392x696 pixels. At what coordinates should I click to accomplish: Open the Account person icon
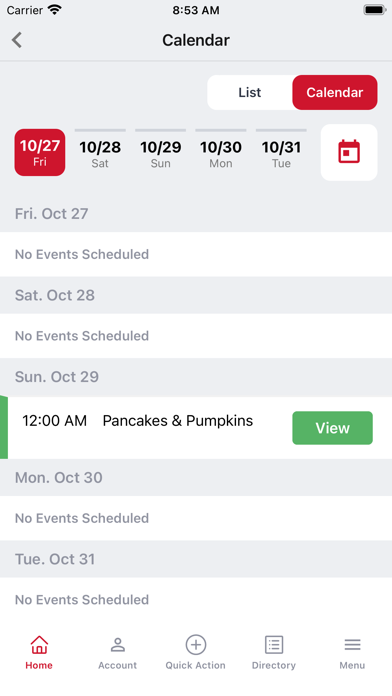point(118,645)
